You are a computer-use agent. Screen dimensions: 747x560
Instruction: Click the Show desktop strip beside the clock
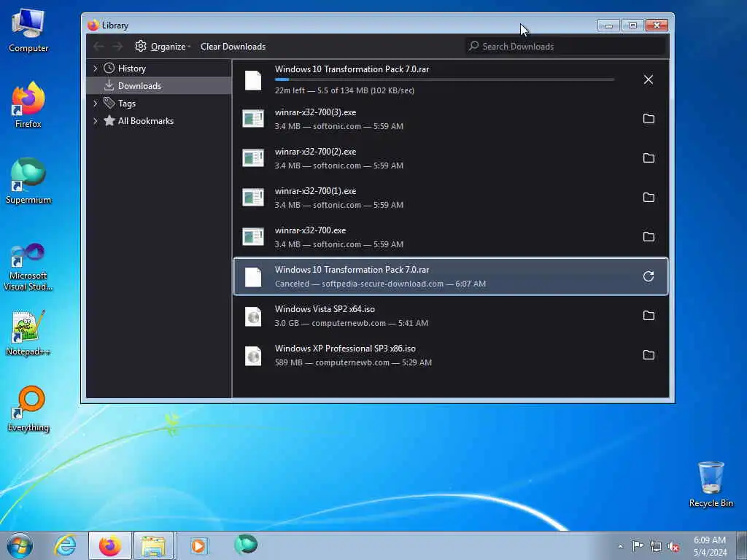[741, 545]
